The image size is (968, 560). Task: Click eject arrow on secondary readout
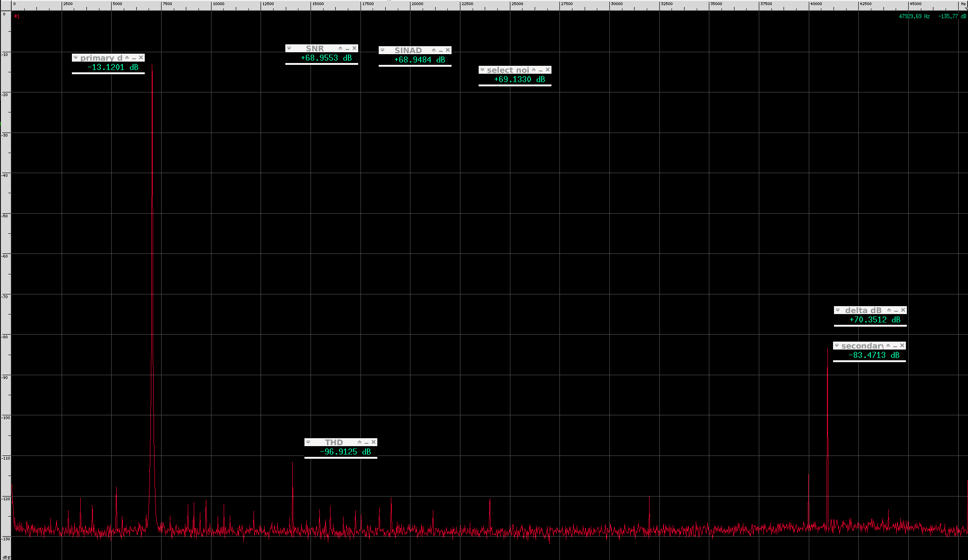pyautogui.click(x=888, y=346)
